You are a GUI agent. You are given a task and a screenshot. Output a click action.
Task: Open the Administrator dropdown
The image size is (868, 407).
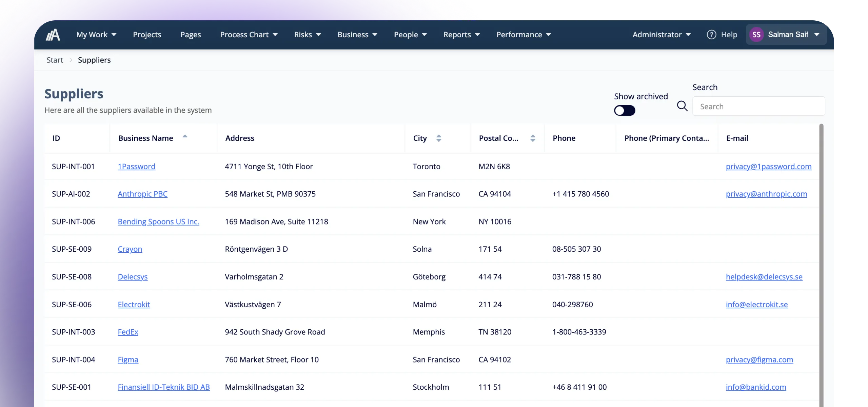pos(662,35)
